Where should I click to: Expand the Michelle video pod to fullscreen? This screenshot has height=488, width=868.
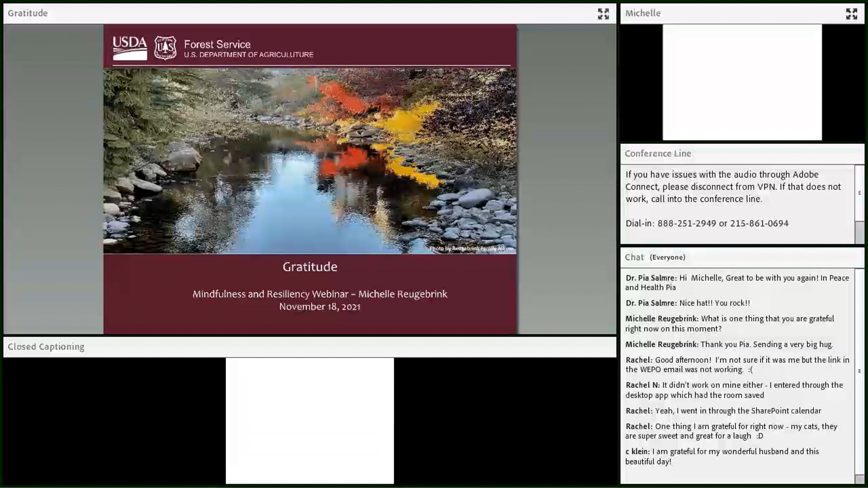tap(851, 14)
